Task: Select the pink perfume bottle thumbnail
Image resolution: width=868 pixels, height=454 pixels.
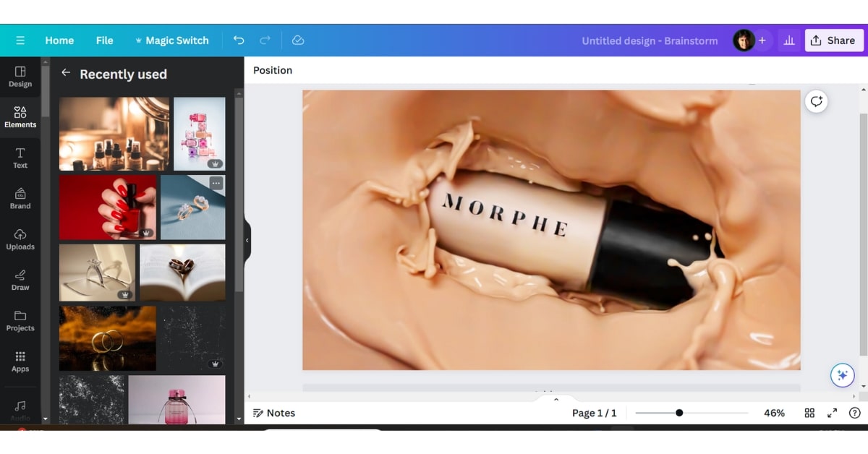Action: pos(176,400)
